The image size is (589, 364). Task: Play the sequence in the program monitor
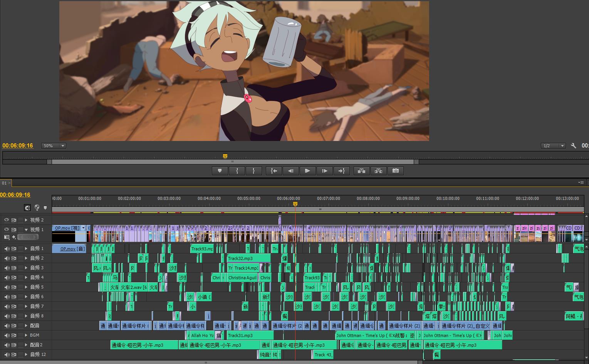(x=307, y=171)
